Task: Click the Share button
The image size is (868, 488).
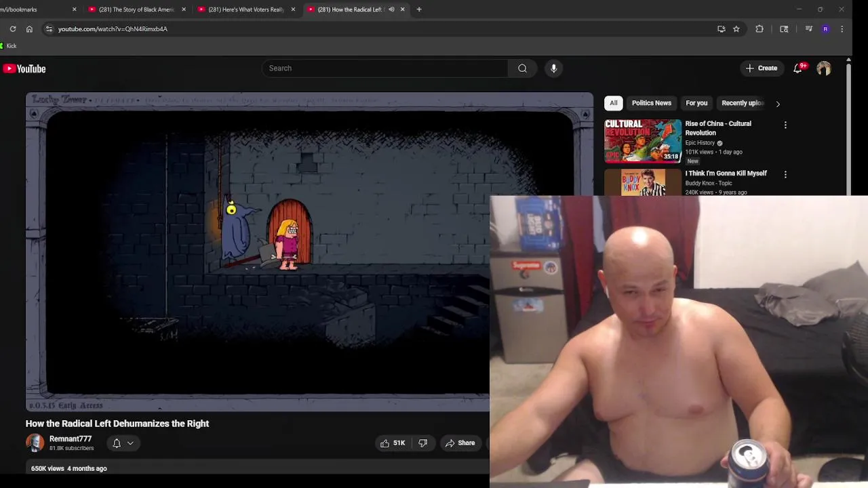Action: 460,443
